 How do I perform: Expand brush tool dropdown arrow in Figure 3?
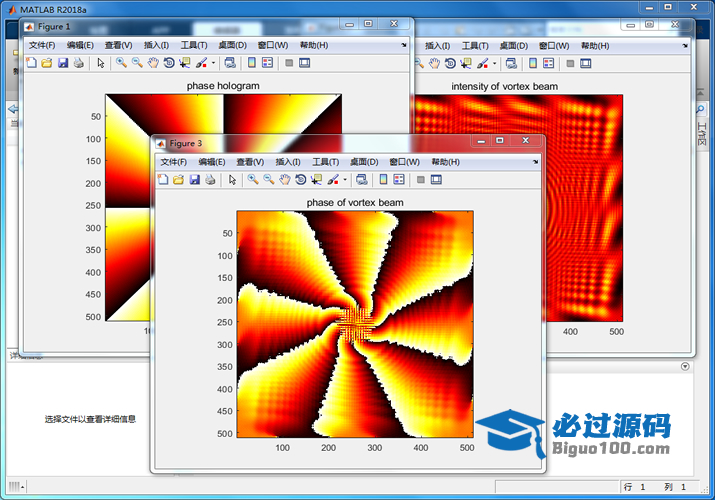(345, 181)
